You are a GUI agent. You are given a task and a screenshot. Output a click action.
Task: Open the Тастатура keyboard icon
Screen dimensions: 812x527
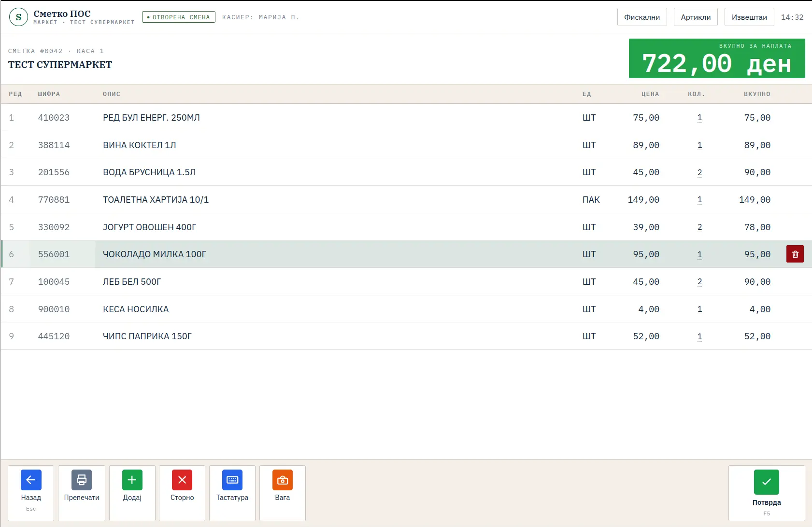click(232, 480)
